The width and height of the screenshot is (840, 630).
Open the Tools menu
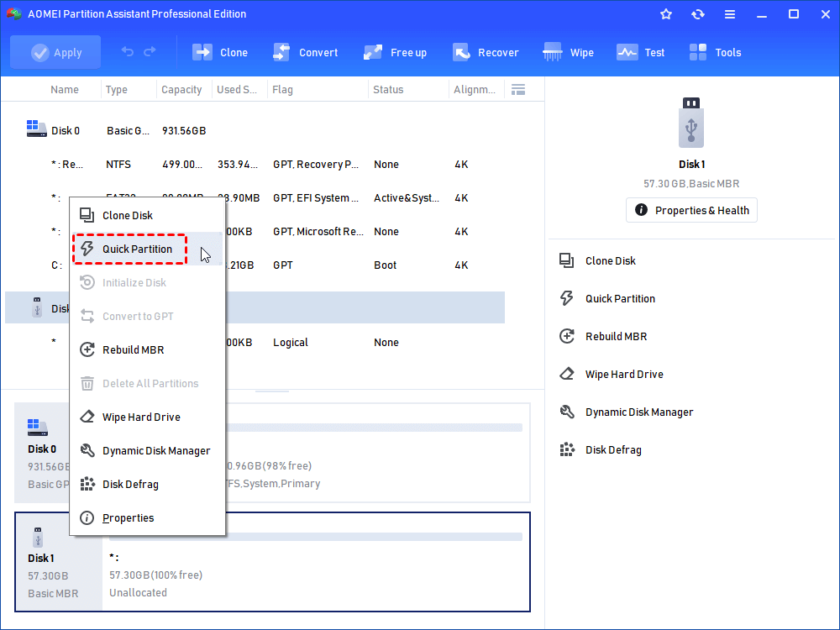(x=715, y=52)
